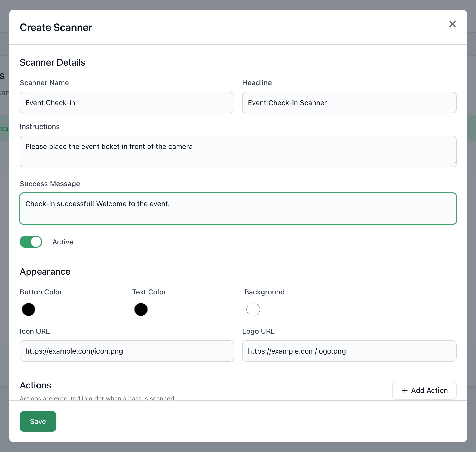Click the Scanner Details heading

[x=53, y=62]
